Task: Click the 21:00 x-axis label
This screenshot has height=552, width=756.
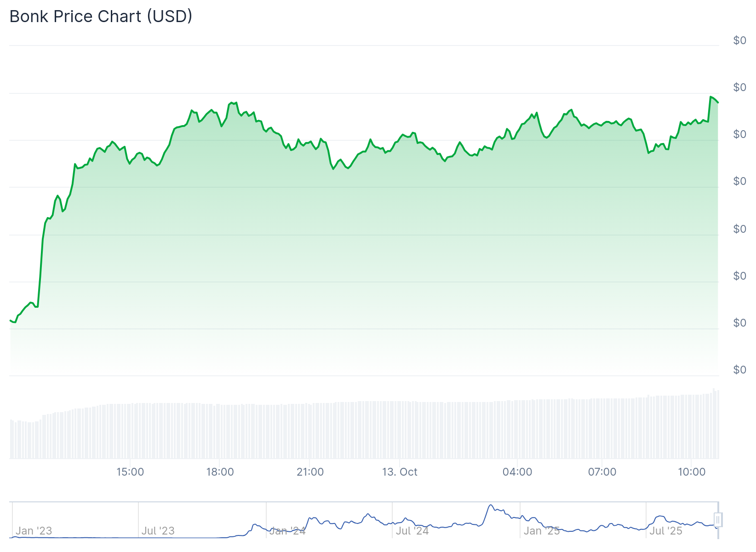Action: click(310, 472)
